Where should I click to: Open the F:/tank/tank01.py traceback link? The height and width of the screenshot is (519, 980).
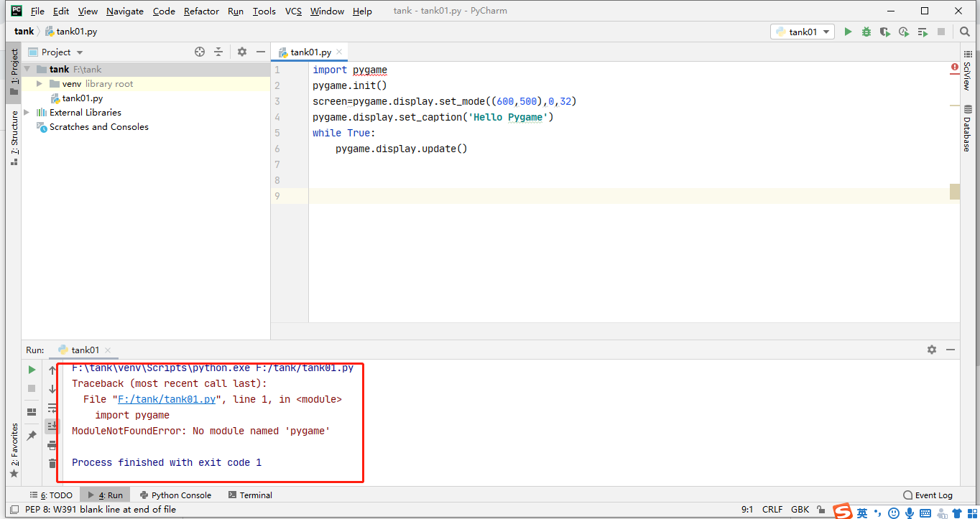click(x=167, y=399)
